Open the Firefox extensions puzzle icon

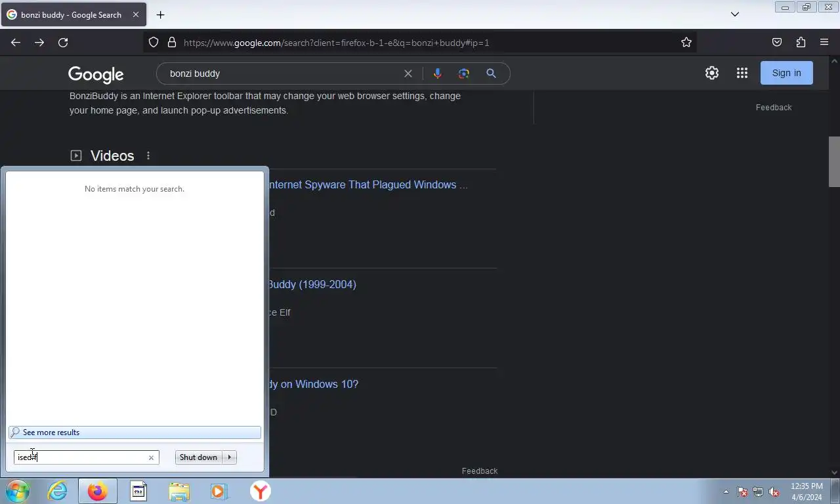tap(801, 43)
